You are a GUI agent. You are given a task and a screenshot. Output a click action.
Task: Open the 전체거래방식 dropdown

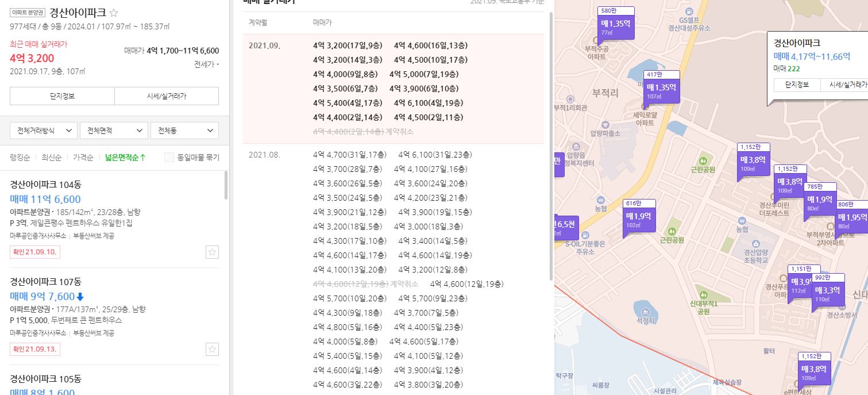point(44,131)
